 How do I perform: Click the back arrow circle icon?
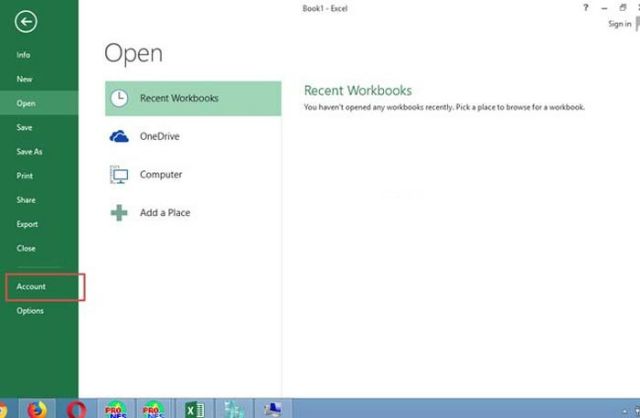coord(26,22)
